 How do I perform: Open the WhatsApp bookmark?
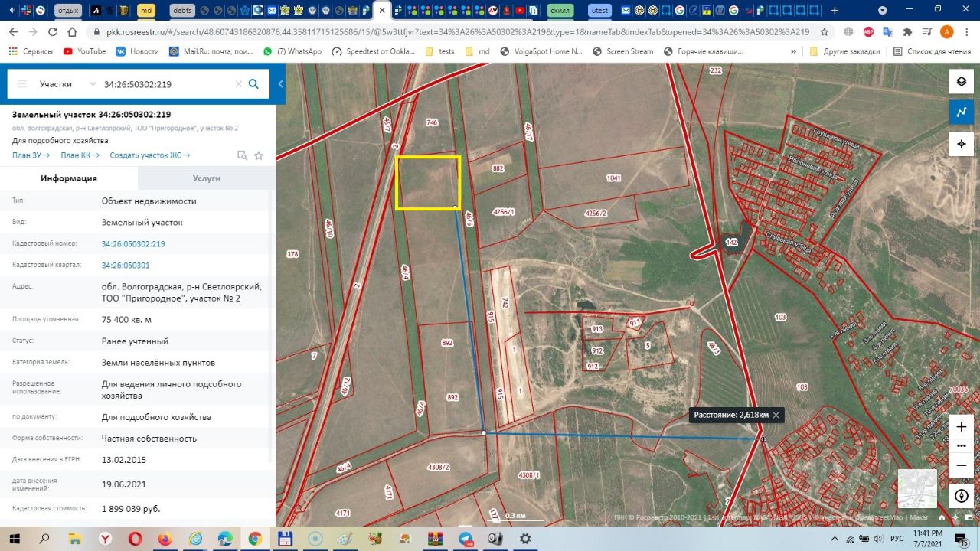(x=292, y=51)
